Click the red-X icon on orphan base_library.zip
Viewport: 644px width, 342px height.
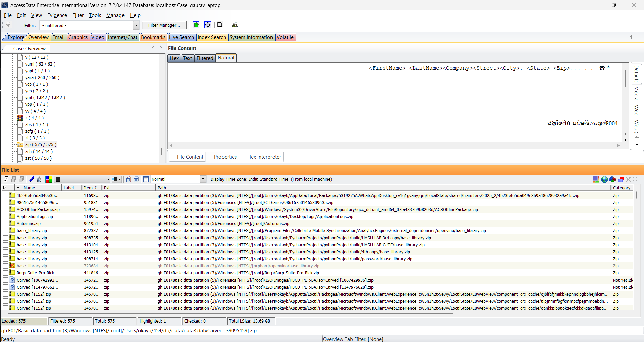[x=12, y=266]
